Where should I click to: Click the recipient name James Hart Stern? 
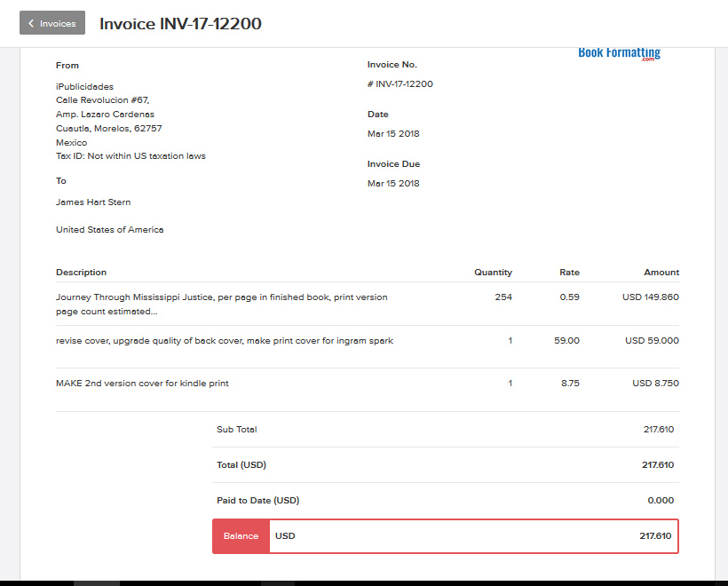[x=93, y=202]
